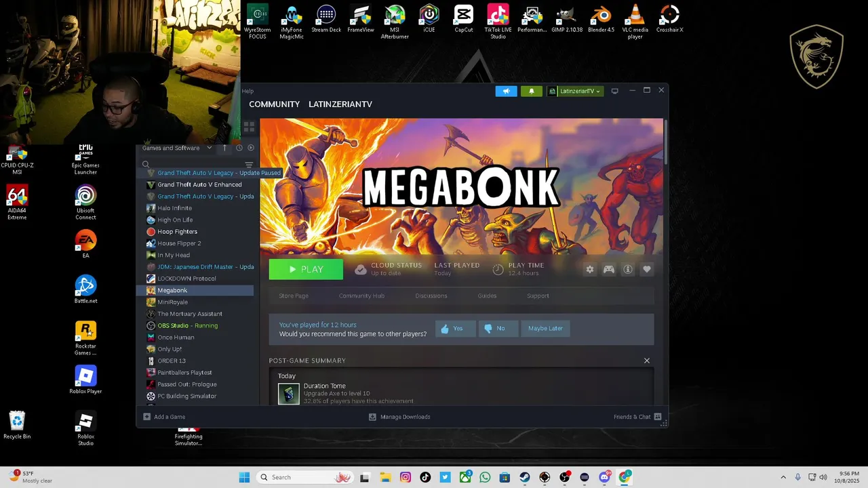This screenshot has height=488, width=868.
Task: Open the LatinzerianTV account dropdown
Action: click(575, 91)
